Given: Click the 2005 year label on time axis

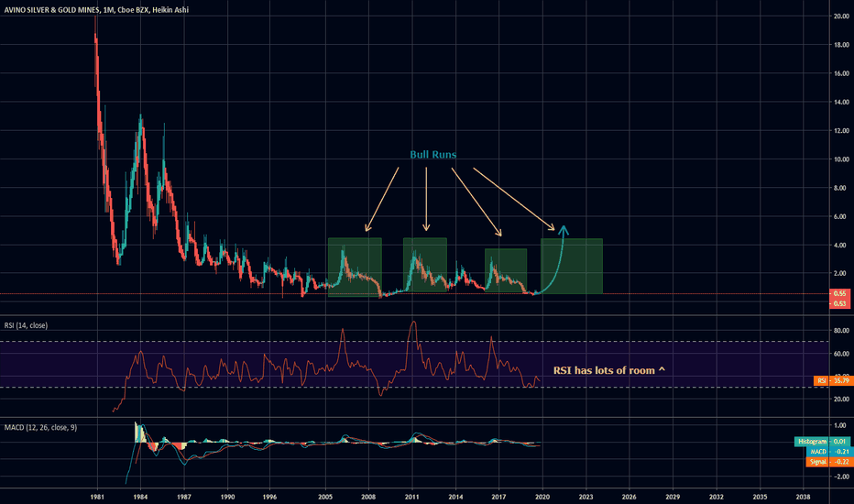Looking at the screenshot, I should (325, 497).
